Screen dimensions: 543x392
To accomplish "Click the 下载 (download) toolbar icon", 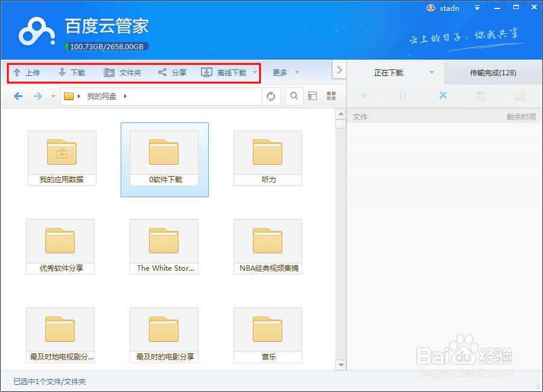I will [x=72, y=72].
